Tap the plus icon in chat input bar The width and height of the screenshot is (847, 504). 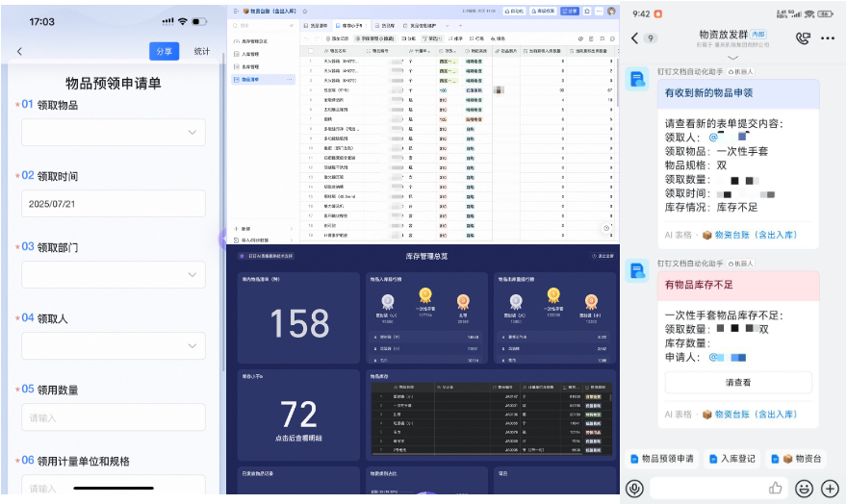(829, 488)
